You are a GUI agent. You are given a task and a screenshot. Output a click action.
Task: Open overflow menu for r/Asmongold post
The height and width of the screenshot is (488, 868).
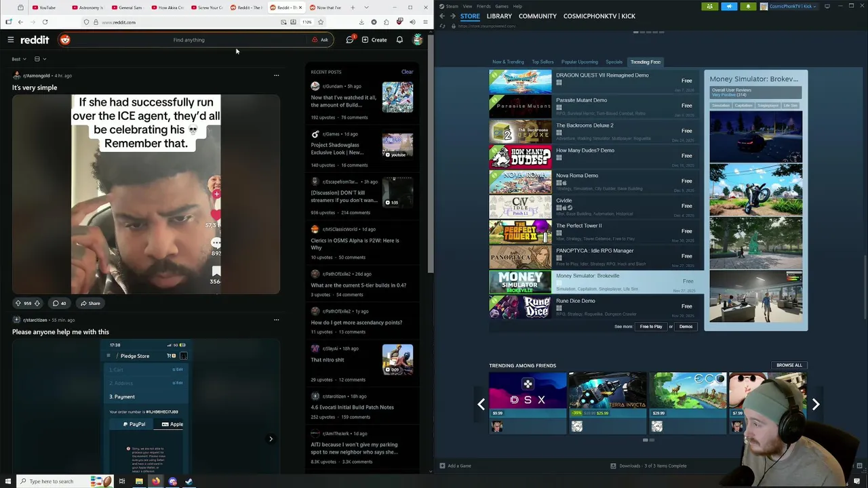276,75
